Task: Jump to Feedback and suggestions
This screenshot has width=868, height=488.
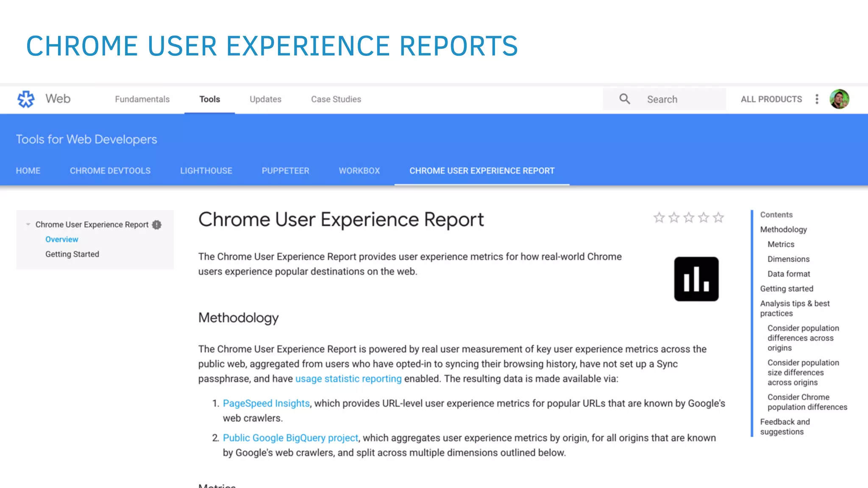Action: 785,427
